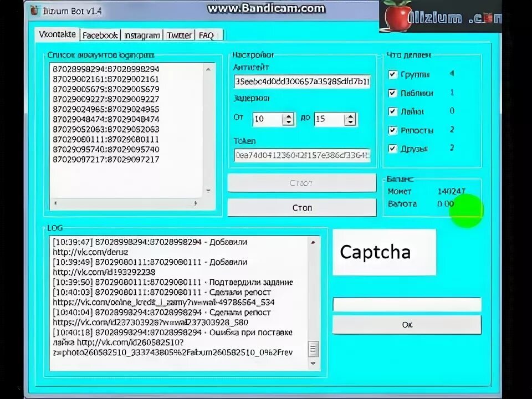Click the Группы counter value 4

(x=452, y=74)
